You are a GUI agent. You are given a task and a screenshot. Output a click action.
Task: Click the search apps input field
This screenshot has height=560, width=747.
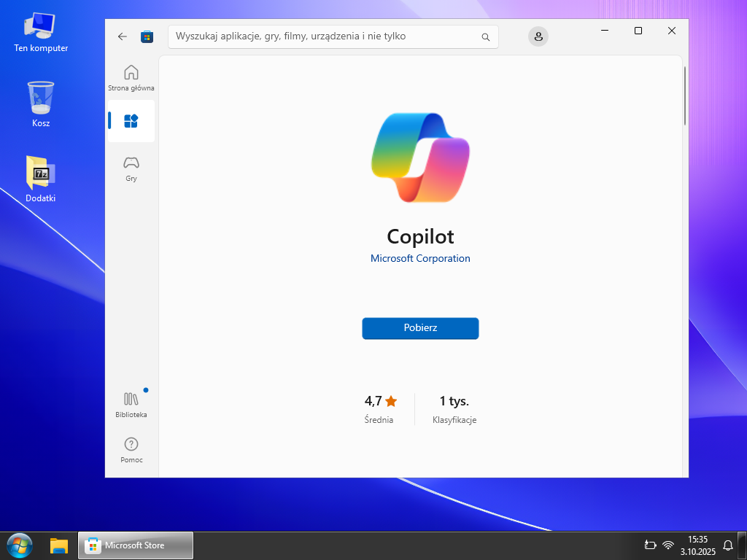click(x=325, y=36)
